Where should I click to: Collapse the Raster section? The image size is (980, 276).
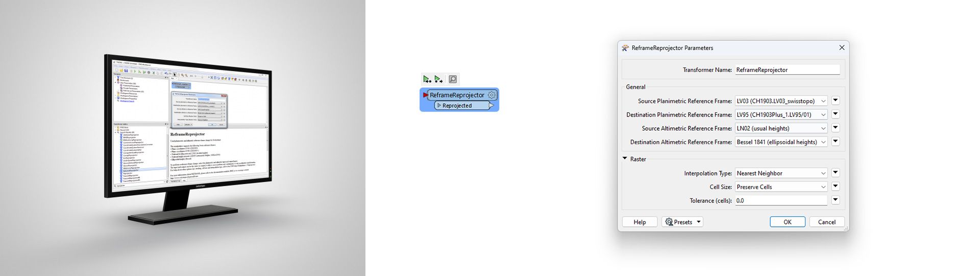click(x=625, y=159)
